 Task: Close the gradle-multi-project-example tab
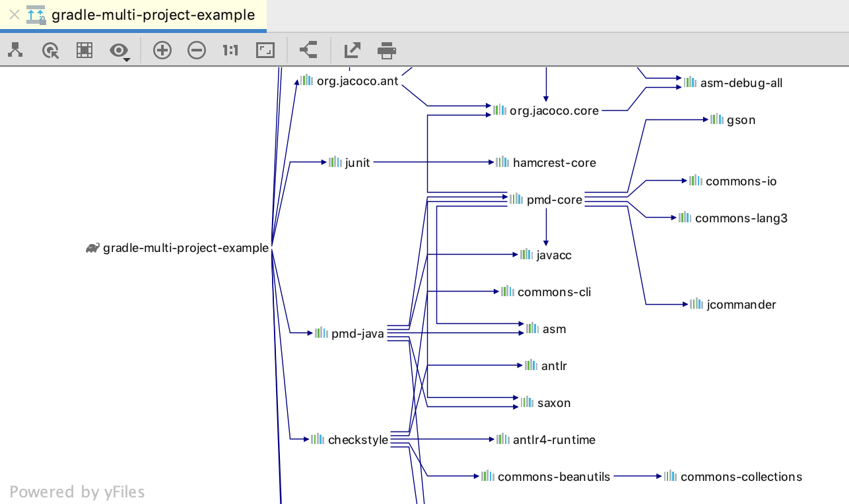[14, 15]
